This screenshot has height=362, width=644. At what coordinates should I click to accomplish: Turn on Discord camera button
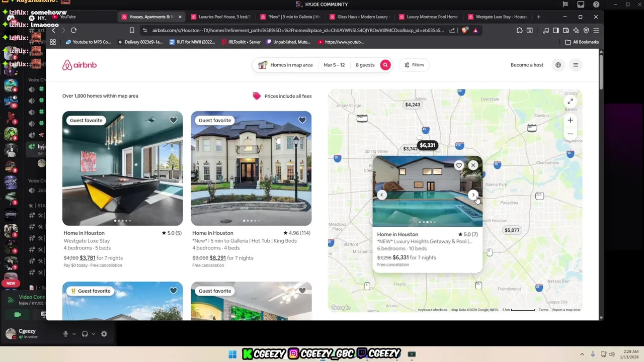coord(17,315)
